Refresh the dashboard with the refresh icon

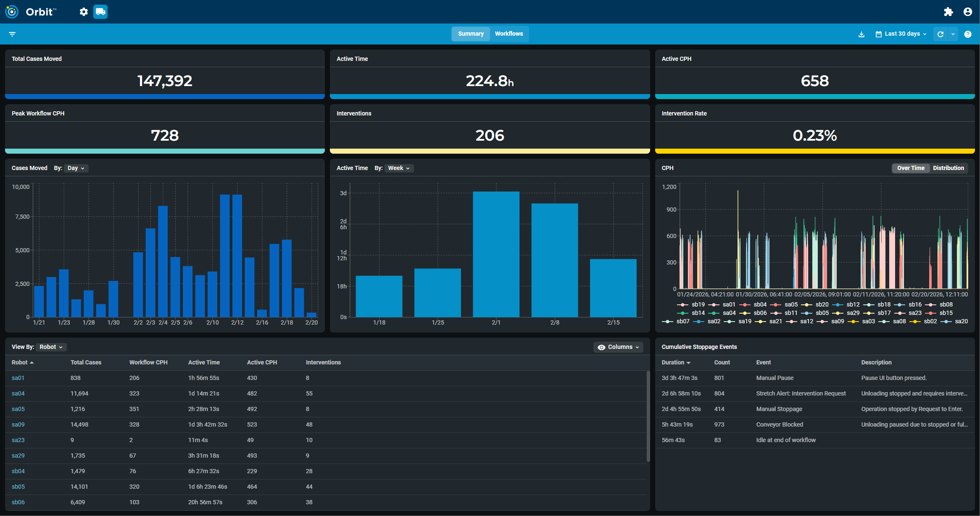click(x=940, y=34)
